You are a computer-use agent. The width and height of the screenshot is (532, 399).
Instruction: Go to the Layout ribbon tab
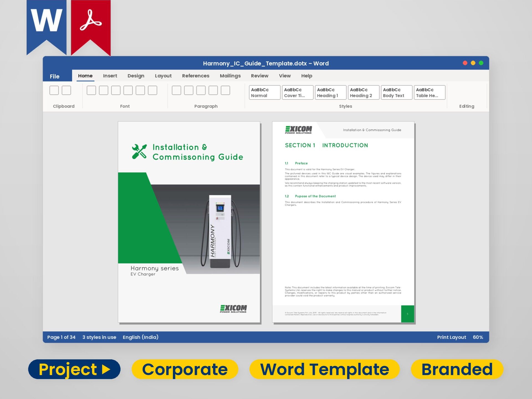pos(163,76)
